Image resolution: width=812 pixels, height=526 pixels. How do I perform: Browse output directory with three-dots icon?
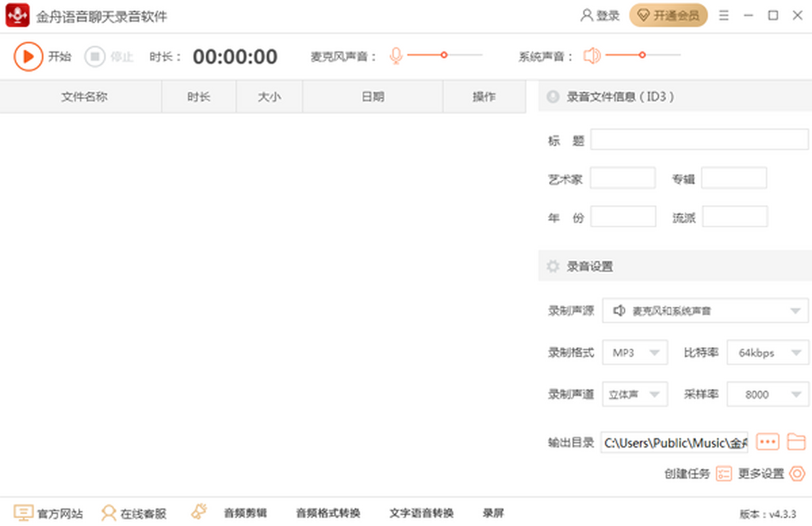(767, 442)
